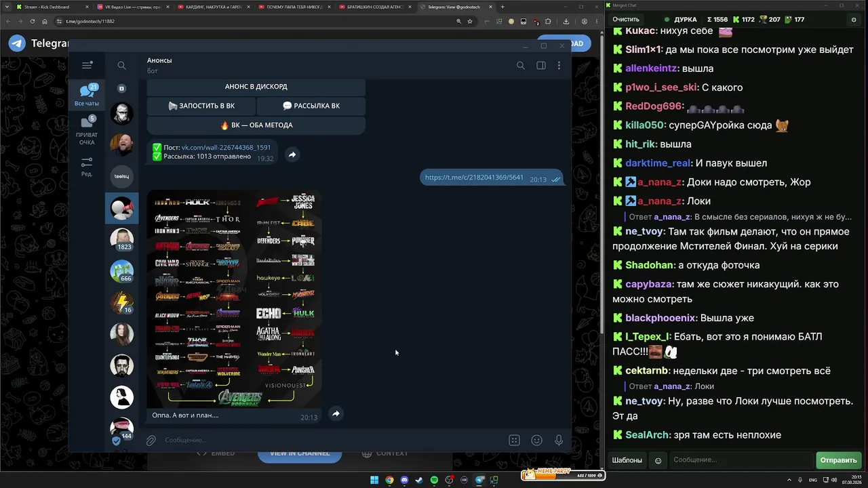
Task: Open the vk.com/wall-226744368_1591 link
Action: 226,147
